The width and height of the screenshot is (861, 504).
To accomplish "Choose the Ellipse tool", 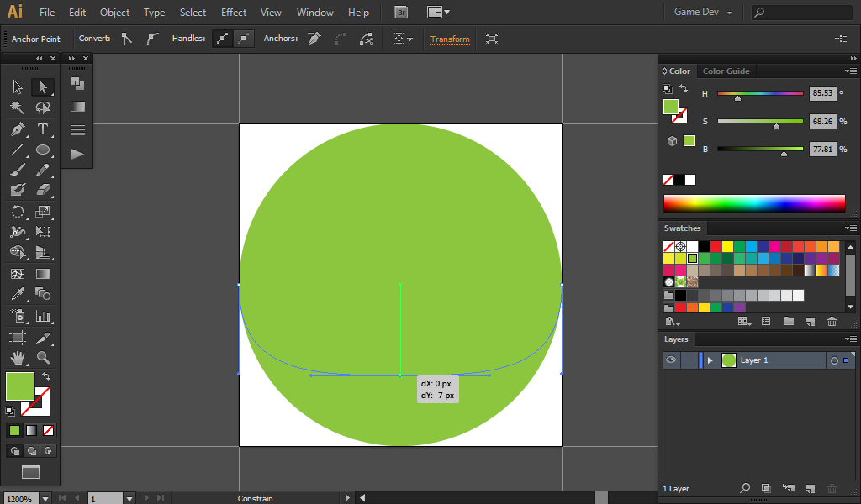I will pos(43,150).
